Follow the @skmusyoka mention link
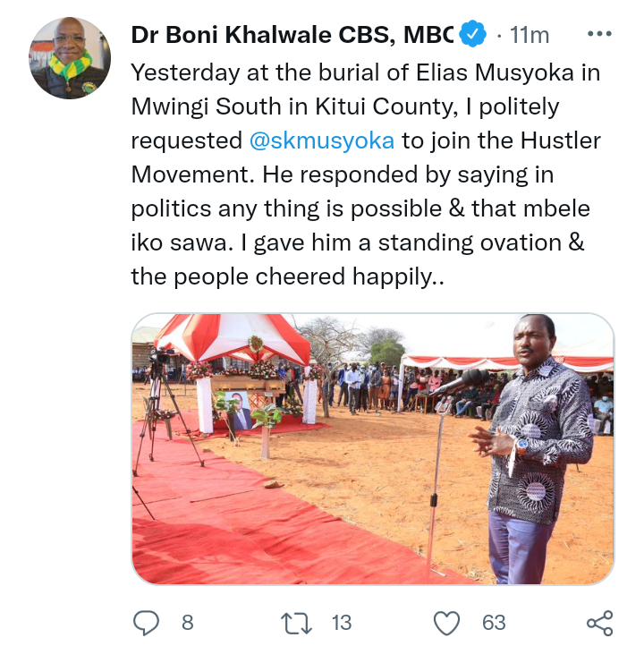The width and height of the screenshot is (644, 646). 322,140
